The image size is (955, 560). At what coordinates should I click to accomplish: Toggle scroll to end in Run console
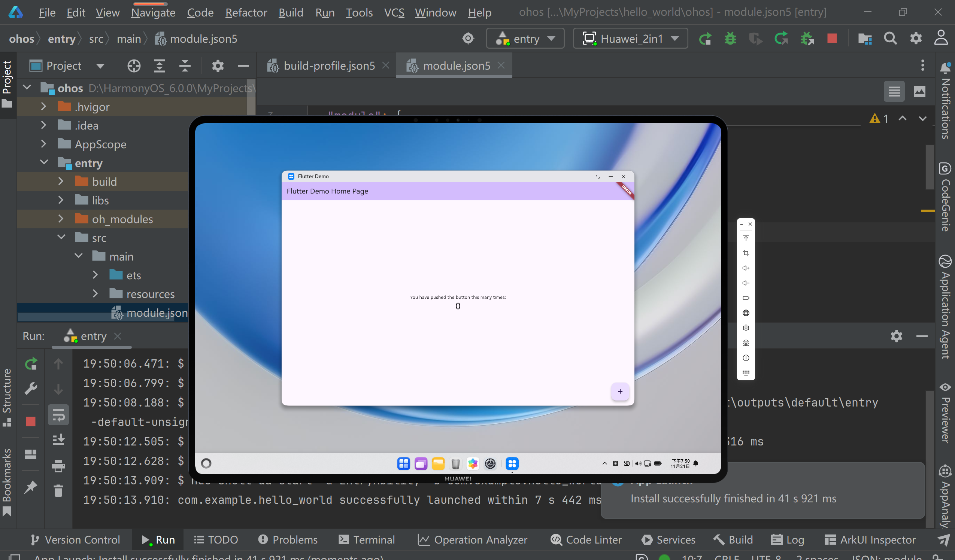pos(58,440)
